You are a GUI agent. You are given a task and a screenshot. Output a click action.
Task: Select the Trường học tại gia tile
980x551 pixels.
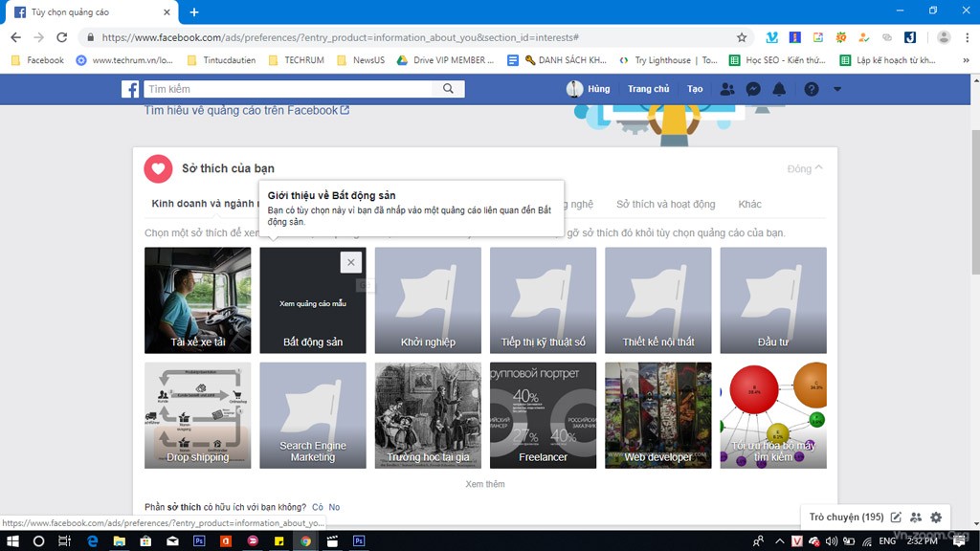click(x=428, y=415)
